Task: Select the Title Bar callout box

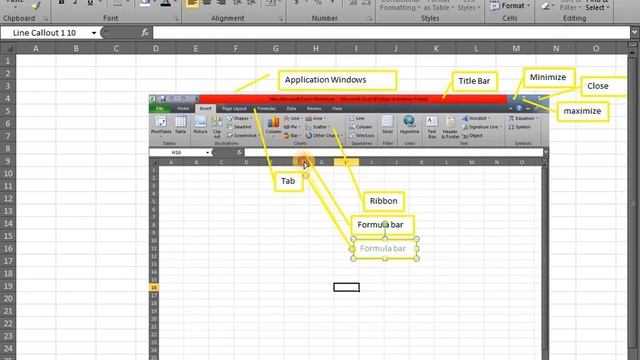Action: (x=474, y=81)
